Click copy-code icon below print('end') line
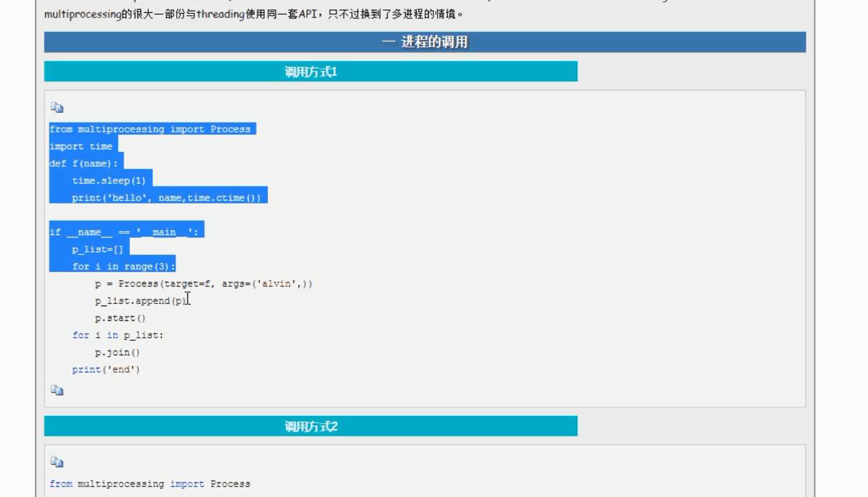 (57, 390)
